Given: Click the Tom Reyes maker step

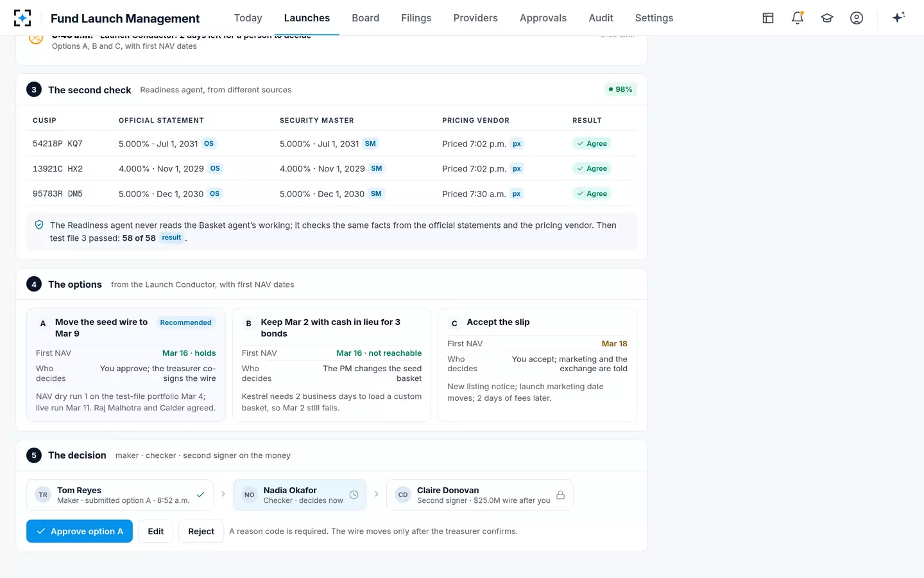Looking at the screenshot, I should [x=120, y=495].
